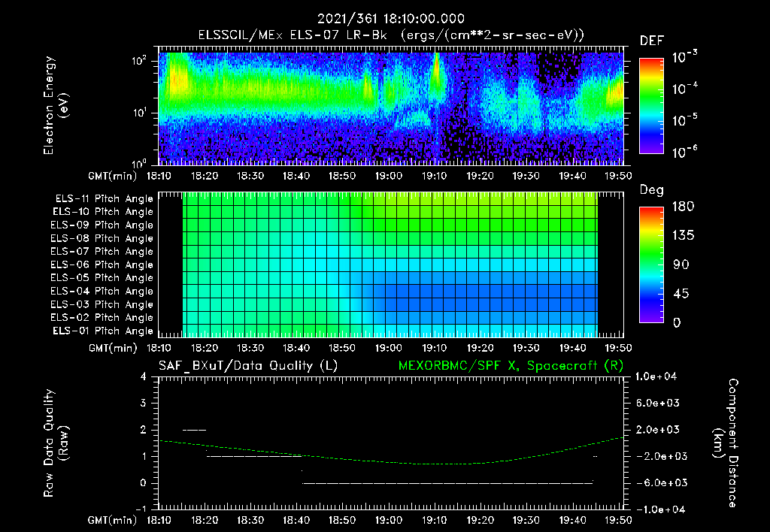The height and width of the screenshot is (532, 770).
Task: Select the ELS-11 Pitch Angle row label
Action: pos(104,199)
